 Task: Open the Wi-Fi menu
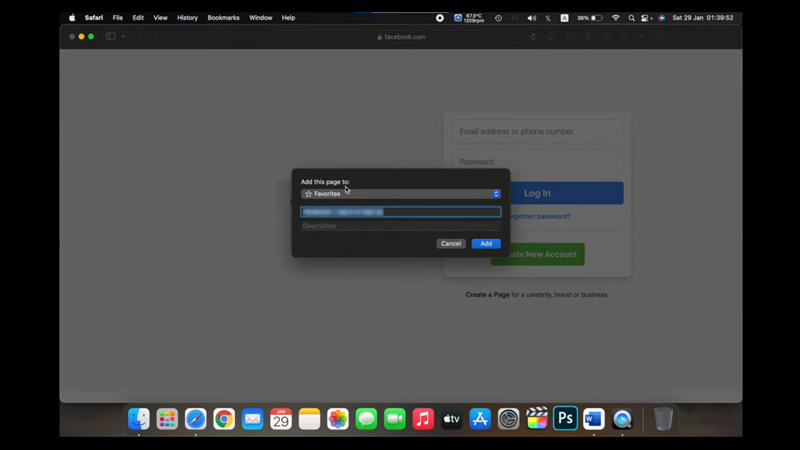(616, 18)
